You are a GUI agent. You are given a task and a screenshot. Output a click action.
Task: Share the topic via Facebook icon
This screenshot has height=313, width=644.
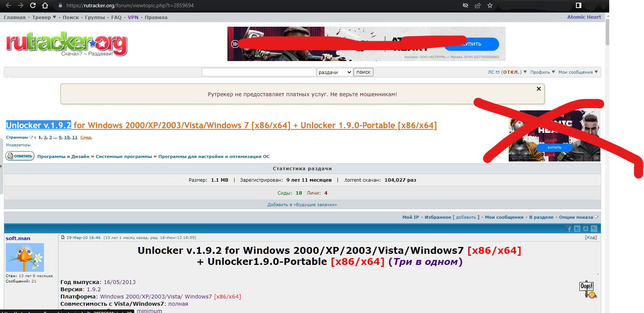tap(569, 229)
